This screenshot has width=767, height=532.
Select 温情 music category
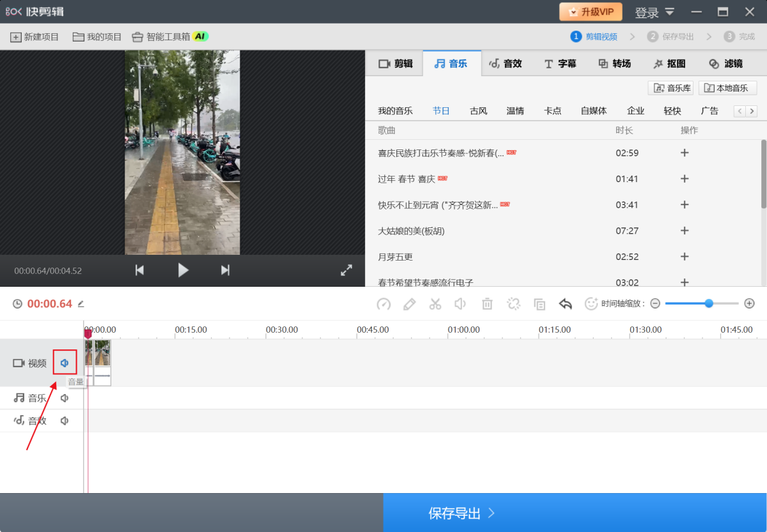tap(515, 110)
